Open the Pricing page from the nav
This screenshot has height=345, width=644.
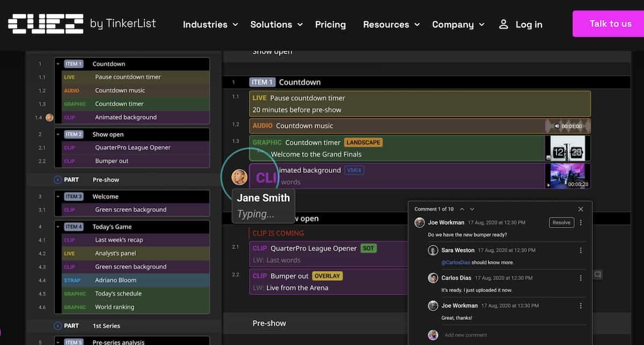pos(330,25)
